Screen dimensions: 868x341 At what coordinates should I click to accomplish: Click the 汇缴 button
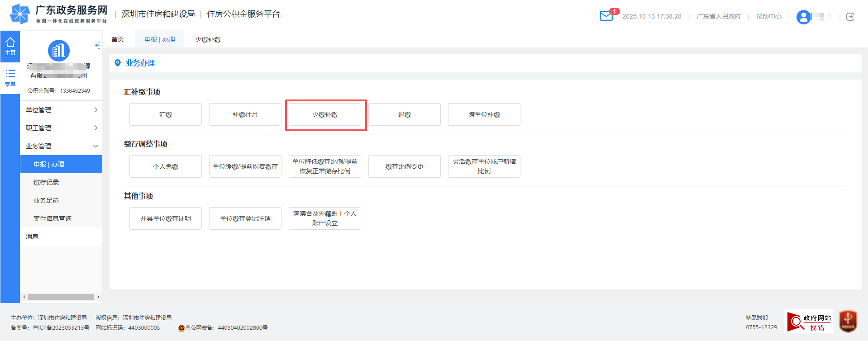click(x=166, y=114)
